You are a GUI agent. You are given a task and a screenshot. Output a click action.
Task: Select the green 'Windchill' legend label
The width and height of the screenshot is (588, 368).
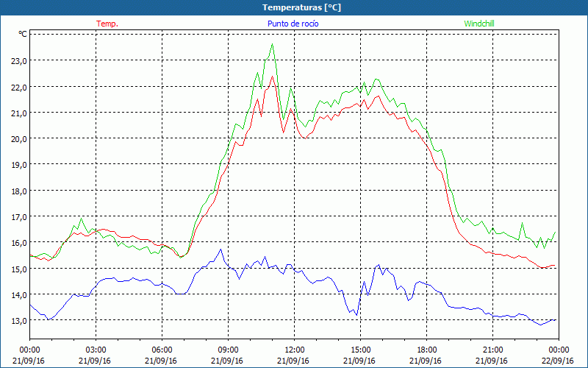[479, 24]
